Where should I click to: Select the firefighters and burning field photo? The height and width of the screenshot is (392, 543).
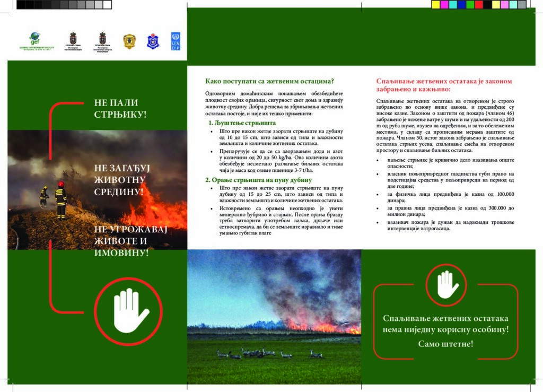tap(98, 190)
